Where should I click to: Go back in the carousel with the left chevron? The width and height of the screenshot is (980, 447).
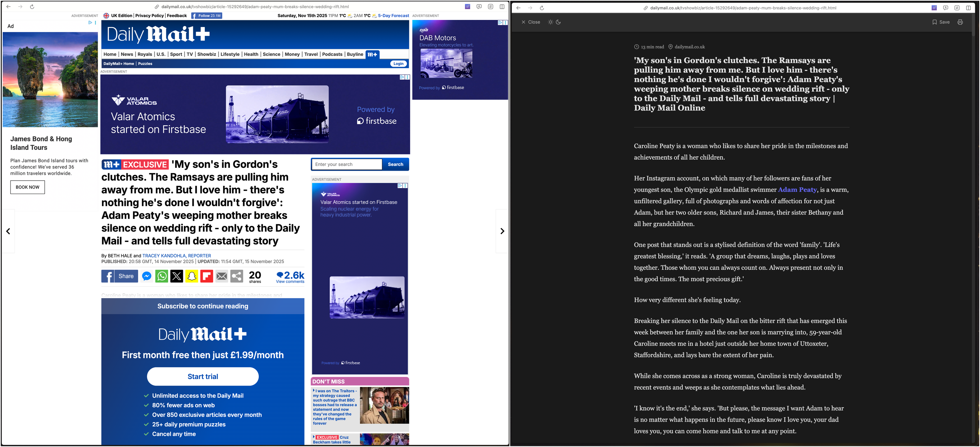tap(8, 231)
